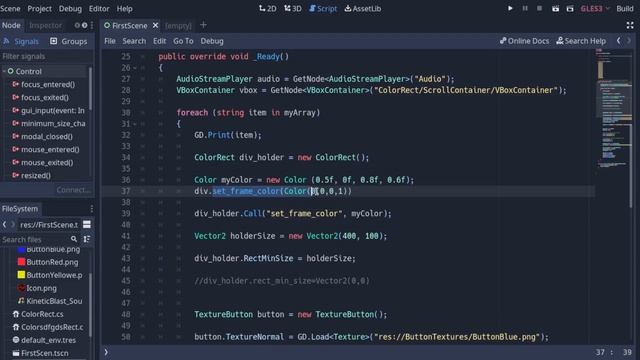Switch to the 3D workspace
The height and width of the screenshot is (360, 640).
pyautogui.click(x=293, y=9)
